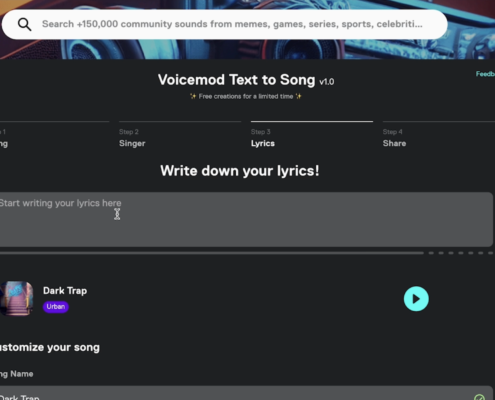The height and width of the screenshot is (400, 495).
Task: Click into the lyrics text area
Action: point(246,219)
